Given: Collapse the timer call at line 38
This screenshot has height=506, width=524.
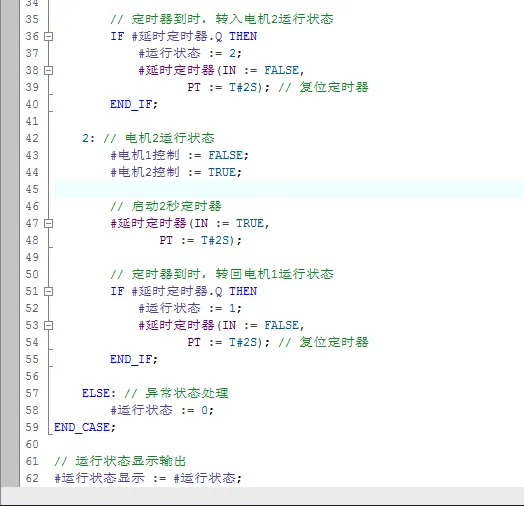Looking at the screenshot, I should (48, 70).
